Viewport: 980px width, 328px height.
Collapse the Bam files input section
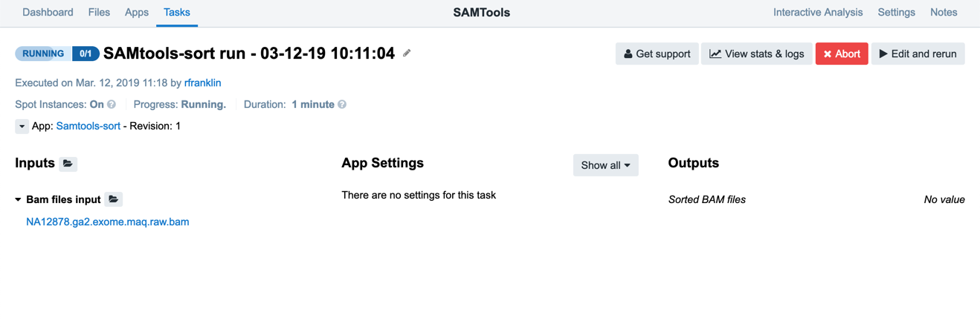[x=19, y=200]
